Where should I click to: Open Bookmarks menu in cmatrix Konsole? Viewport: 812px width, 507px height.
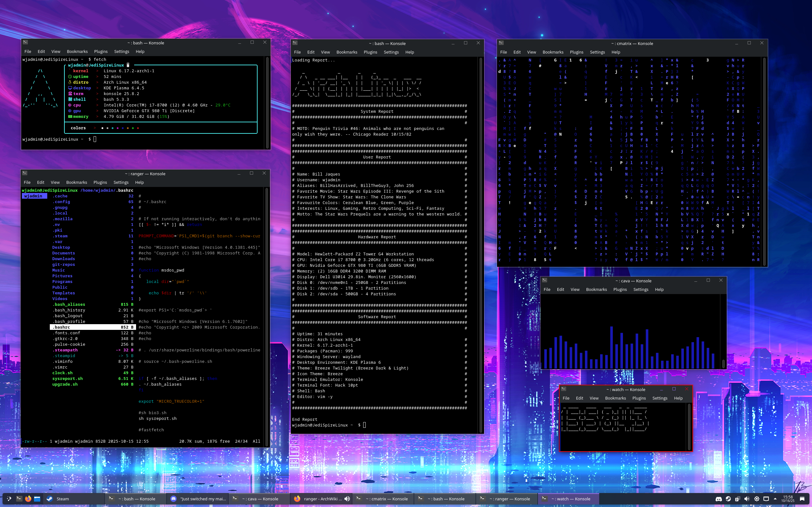pos(553,52)
